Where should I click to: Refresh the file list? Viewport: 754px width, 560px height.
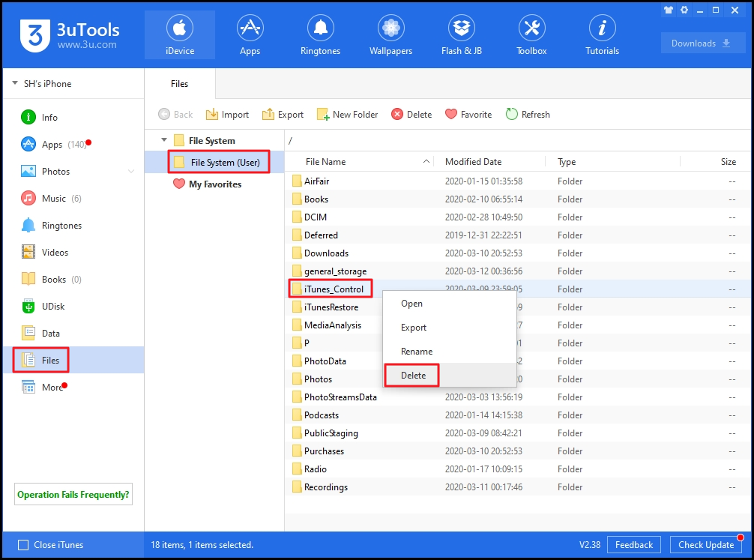pyautogui.click(x=528, y=115)
